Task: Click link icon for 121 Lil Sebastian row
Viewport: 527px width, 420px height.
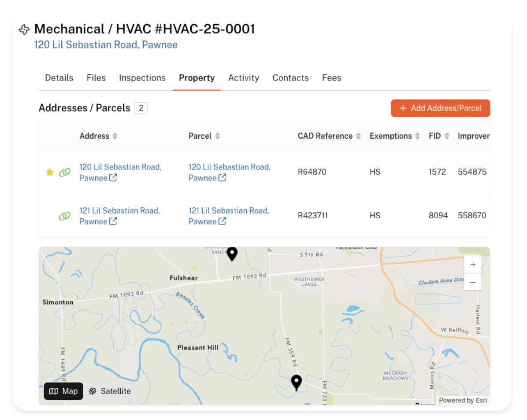Action: click(x=65, y=216)
